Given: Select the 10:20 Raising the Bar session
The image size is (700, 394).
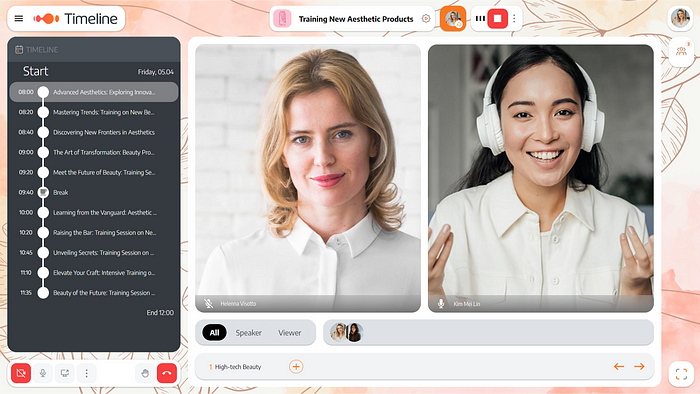Looking at the screenshot, I should point(94,232).
